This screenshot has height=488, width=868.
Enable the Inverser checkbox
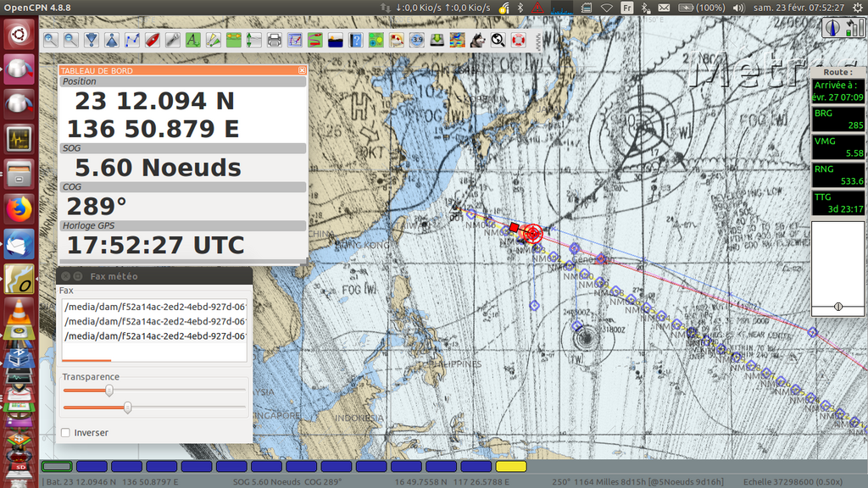click(66, 433)
